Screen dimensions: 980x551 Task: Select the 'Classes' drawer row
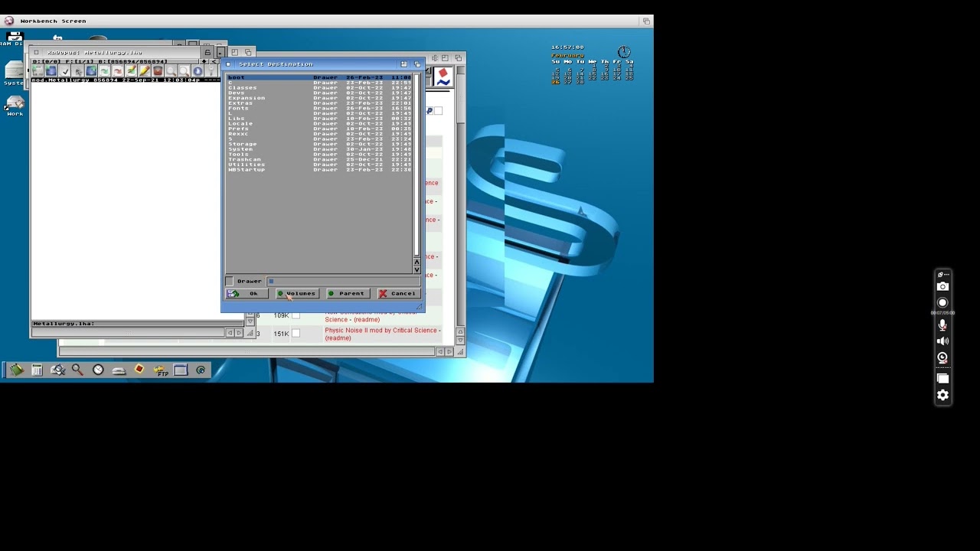point(320,88)
